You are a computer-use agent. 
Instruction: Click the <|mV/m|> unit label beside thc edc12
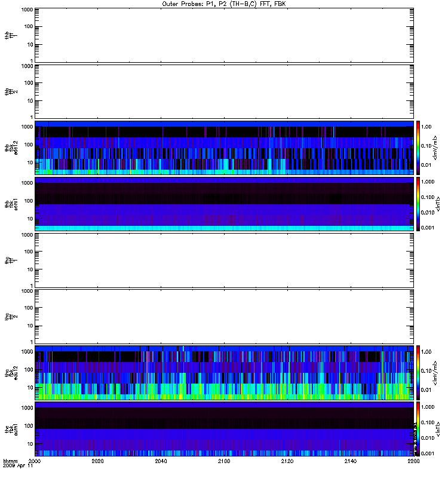[435, 373]
